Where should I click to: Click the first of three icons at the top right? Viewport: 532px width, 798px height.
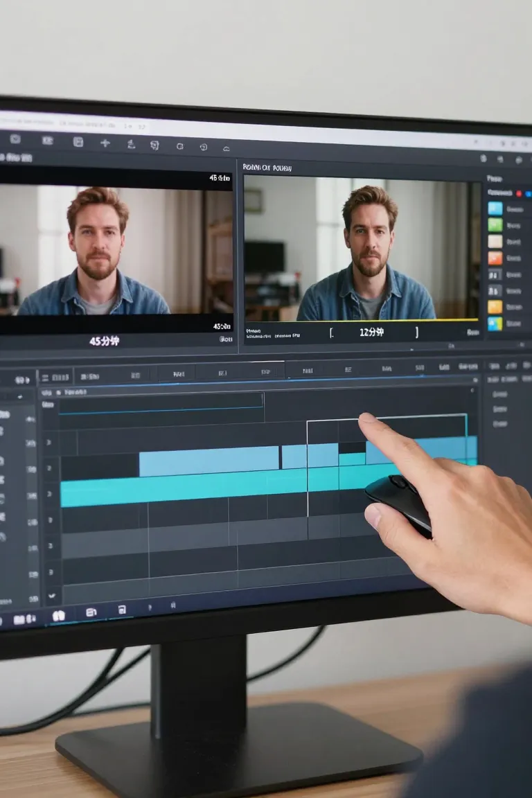tap(483, 159)
